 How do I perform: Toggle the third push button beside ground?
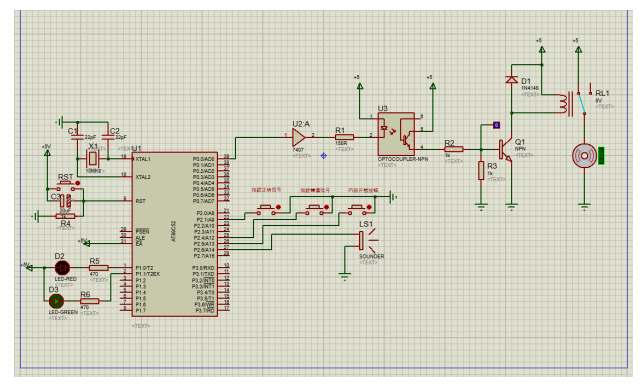tap(369, 207)
